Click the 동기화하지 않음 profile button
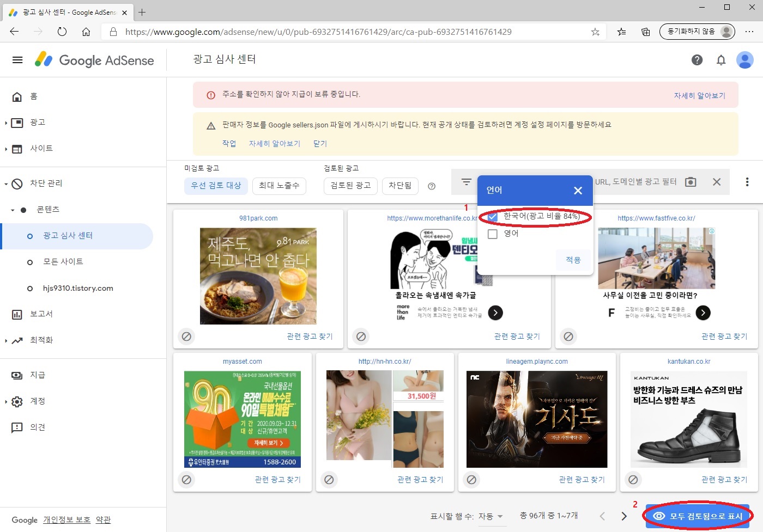Screen dimensions: 763x532 click(697, 32)
